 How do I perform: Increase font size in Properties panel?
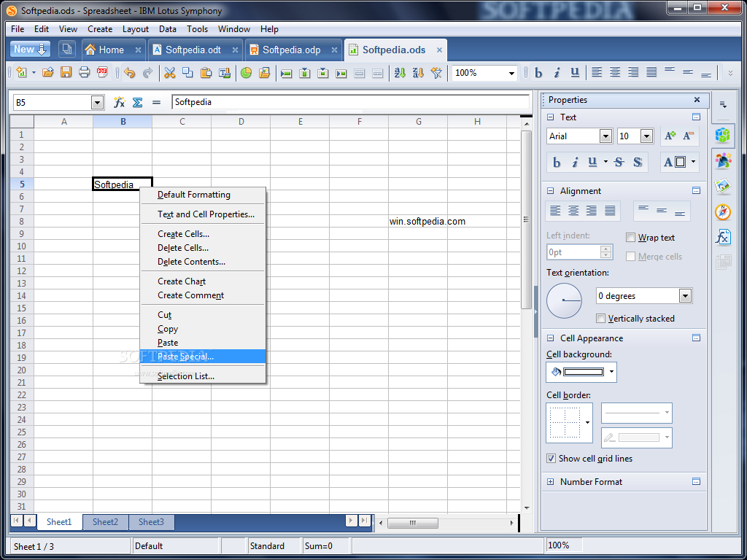(x=670, y=136)
